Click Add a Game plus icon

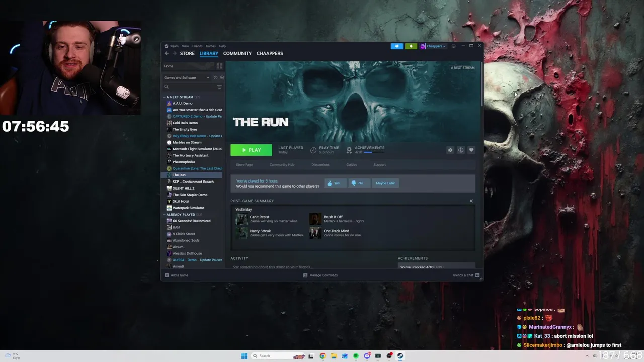pyautogui.click(x=167, y=275)
